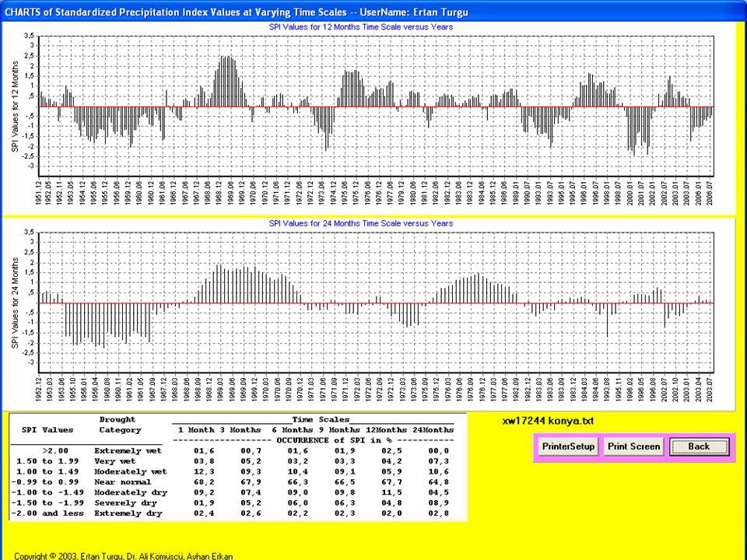Select the Very wet category label

pyautogui.click(x=115, y=461)
